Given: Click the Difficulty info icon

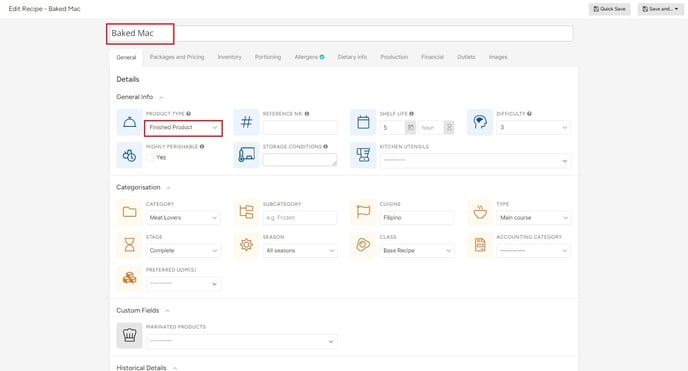Looking at the screenshot, I should point(529,114).
